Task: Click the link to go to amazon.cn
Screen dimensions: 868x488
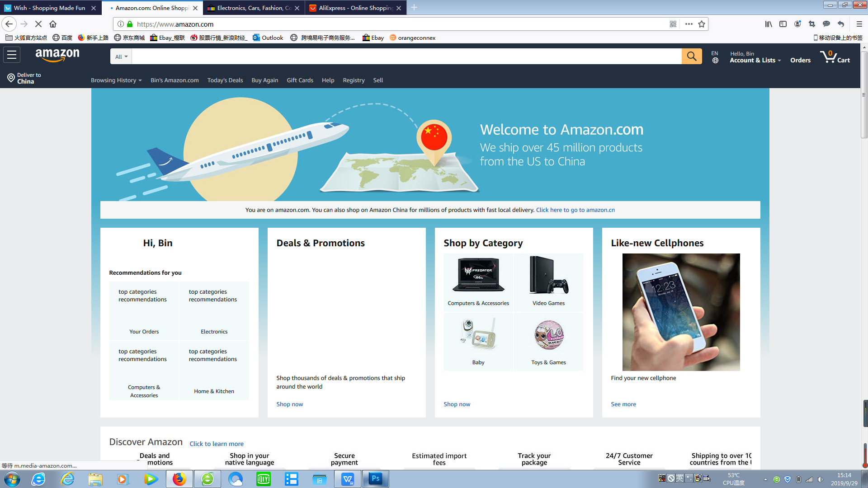Action: click(x=575, y=210)
